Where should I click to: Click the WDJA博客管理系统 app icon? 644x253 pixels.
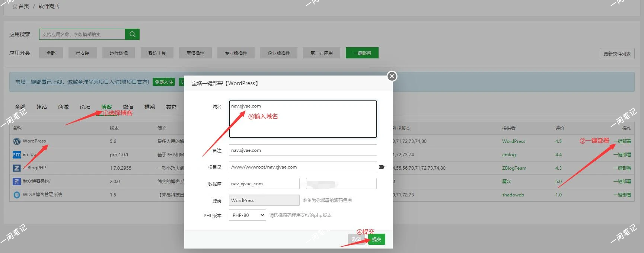click(x=17, y=195)
